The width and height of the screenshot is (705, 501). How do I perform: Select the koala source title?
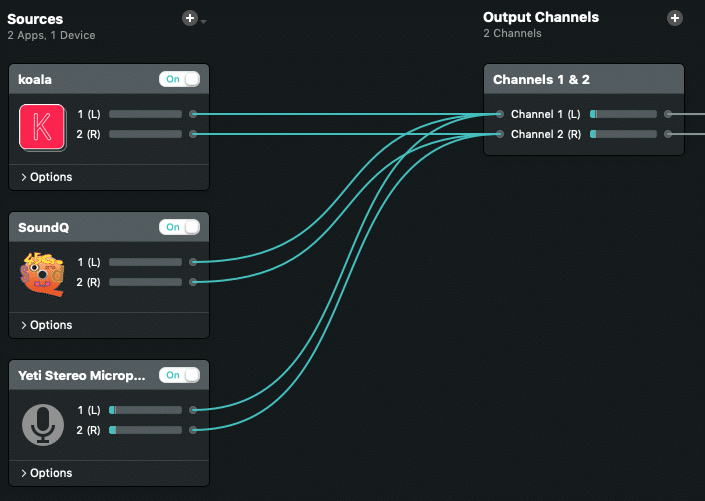coord(35,80)
